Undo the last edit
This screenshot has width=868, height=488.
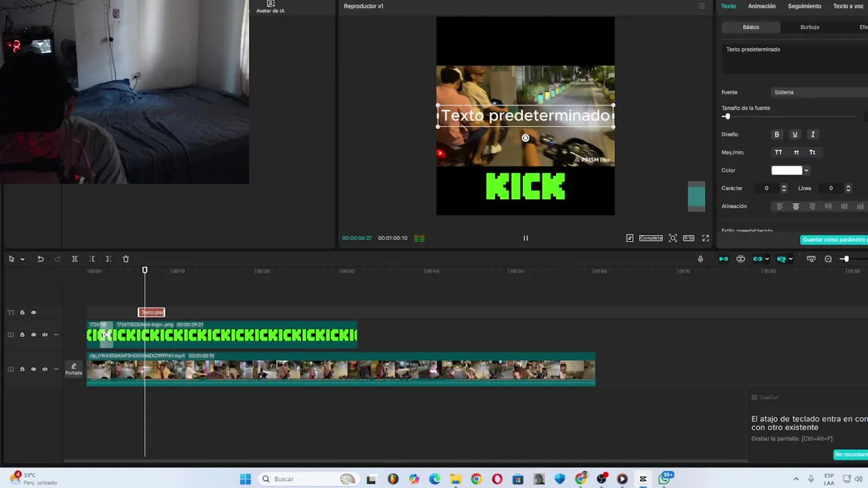pyautogui.click(x=40, y=259)
